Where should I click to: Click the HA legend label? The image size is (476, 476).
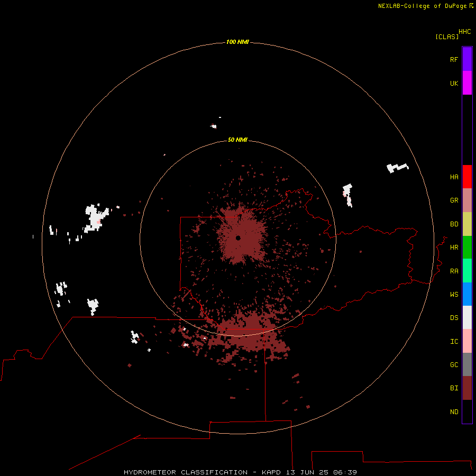454,177
